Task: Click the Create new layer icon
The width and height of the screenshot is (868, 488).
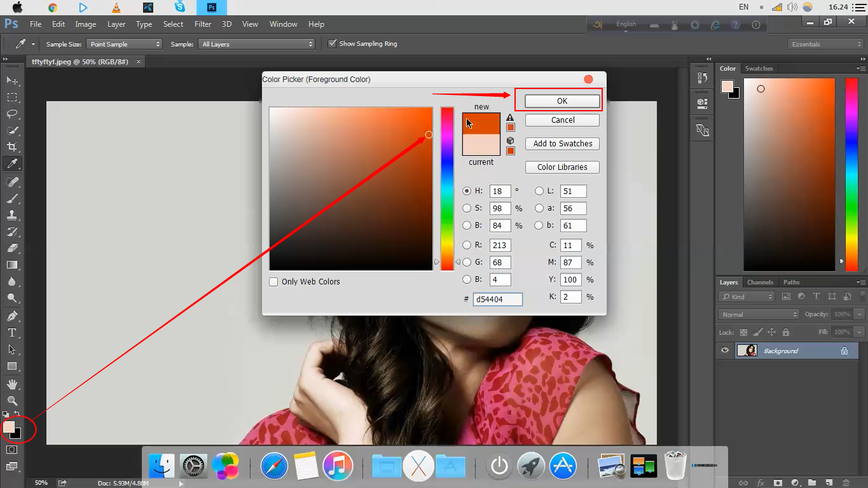Action: coord(829,483)
